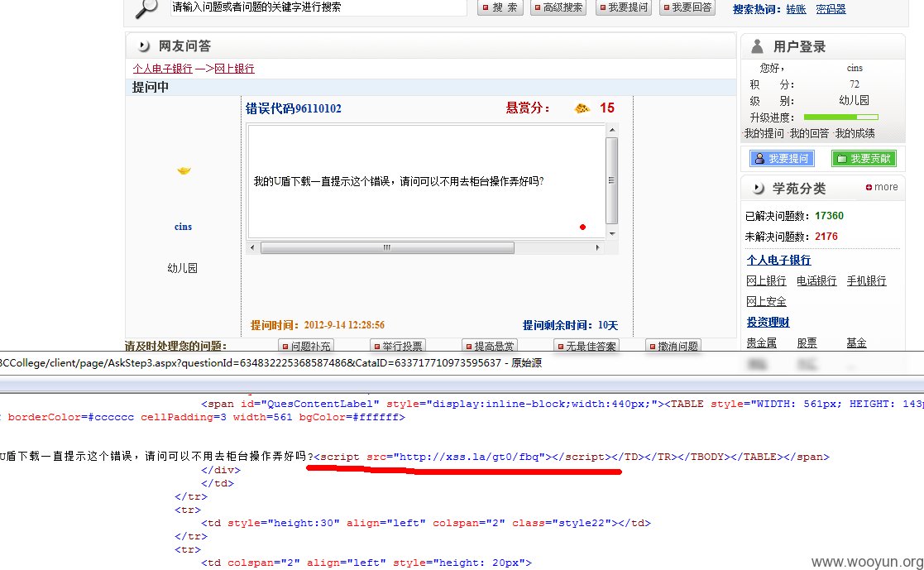The width and height of the screenshot is (924, 570).
Task: Open breadcrumb link 网上银行
Action: pyautogui.click(x=234, y=69)
